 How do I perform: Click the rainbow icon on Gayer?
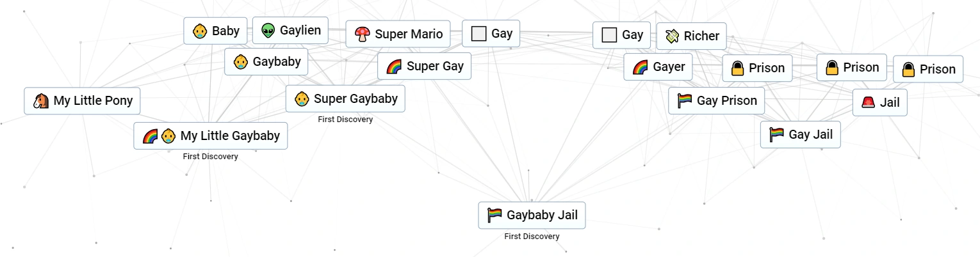[640, 66]
